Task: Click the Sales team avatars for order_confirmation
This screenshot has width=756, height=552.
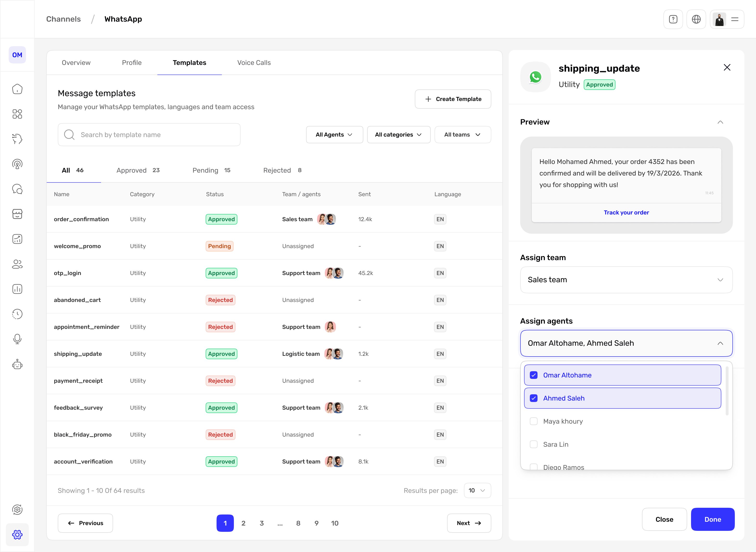Action: point(326,219)
